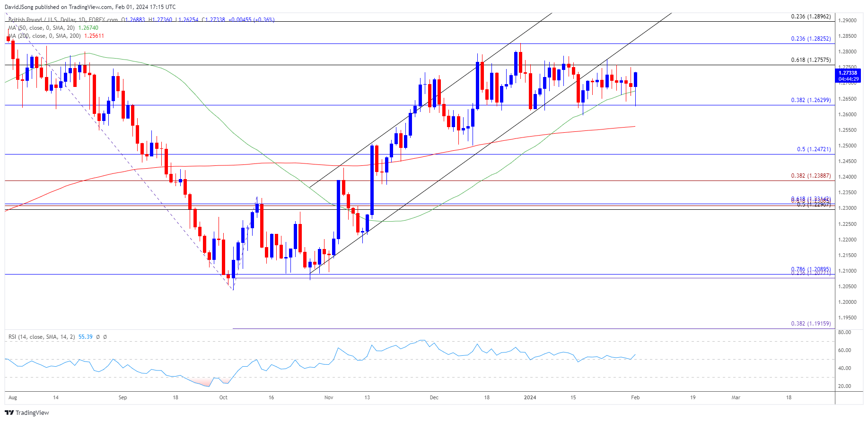The height and width of the screenshot is (421, 868).
Task: Click the RSI axis 60.00 label
Action: [845, 350]
